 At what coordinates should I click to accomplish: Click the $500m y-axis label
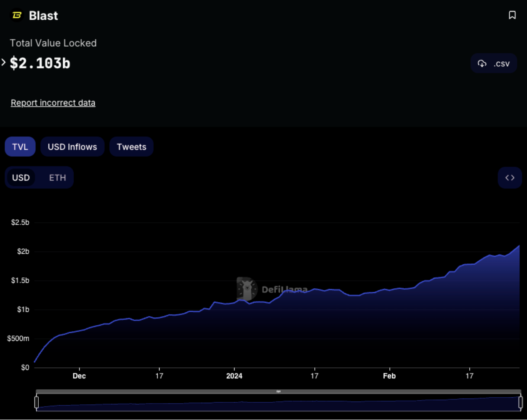point(19,338)
